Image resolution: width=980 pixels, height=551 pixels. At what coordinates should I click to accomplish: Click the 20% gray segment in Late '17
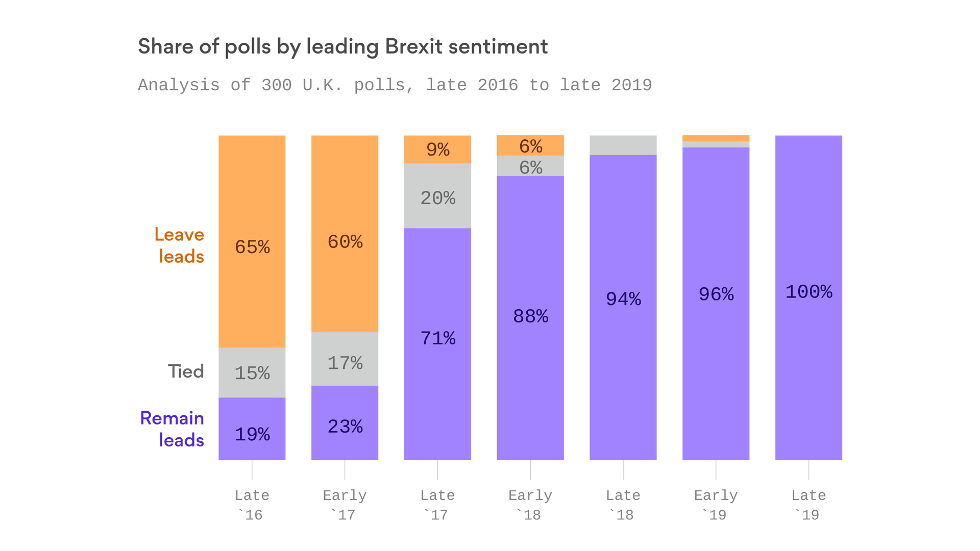(x=437, y=196)
